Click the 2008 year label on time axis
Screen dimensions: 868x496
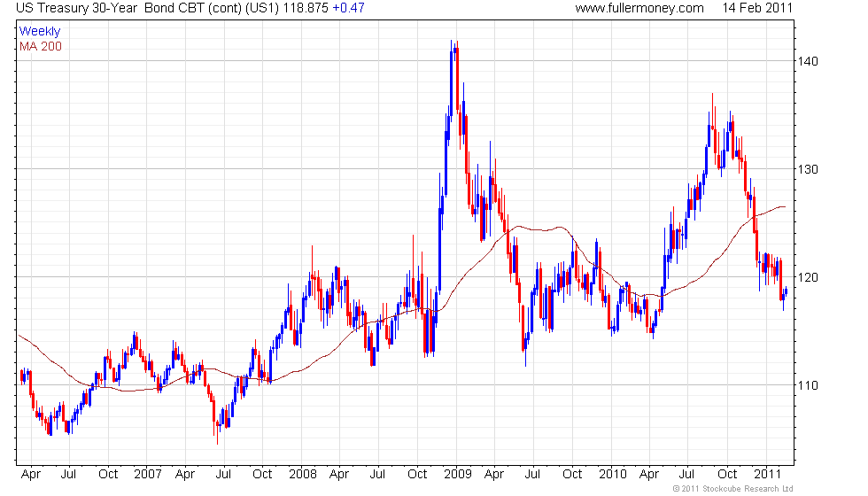tap(303, 475)
